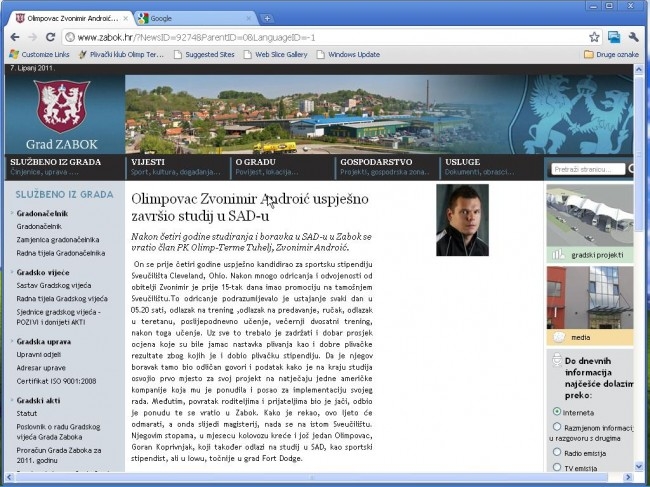The image size is (650, 487).
Task: Open the Druge oznake bookmarks folder
Action: pyautogui.click(x=611, y=54)
